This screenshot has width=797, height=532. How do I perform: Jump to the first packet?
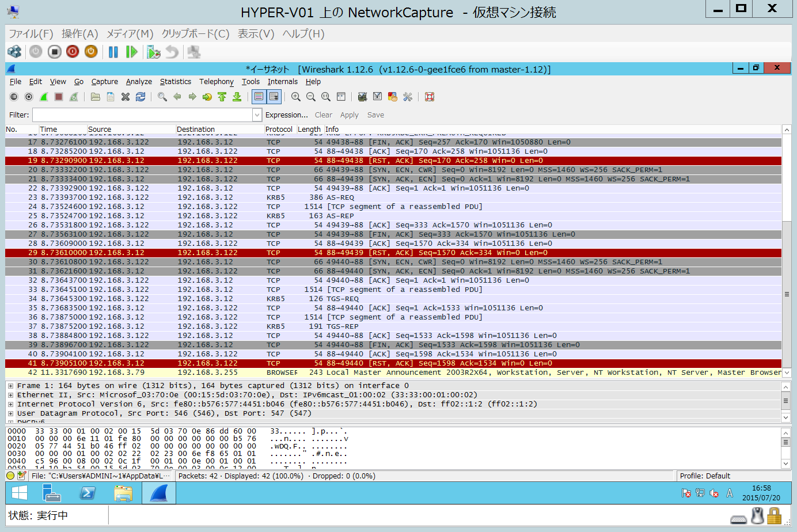222,97
